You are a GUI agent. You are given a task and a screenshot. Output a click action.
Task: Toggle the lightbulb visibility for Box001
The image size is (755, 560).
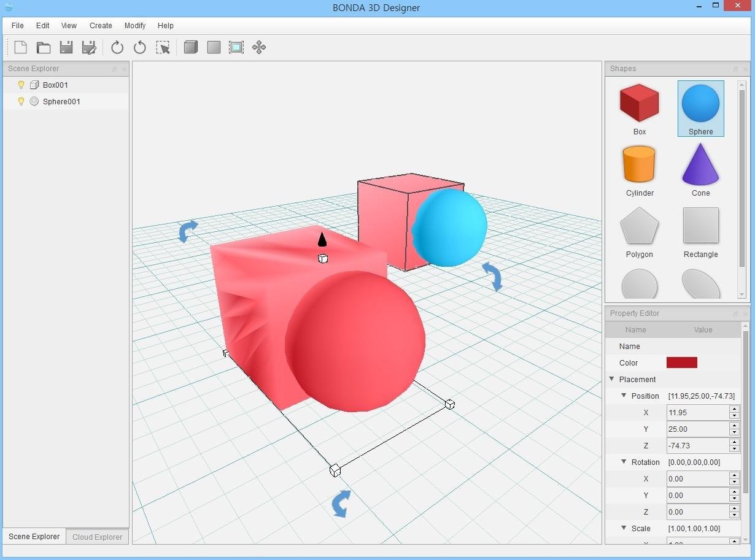[x=21, y=85]
